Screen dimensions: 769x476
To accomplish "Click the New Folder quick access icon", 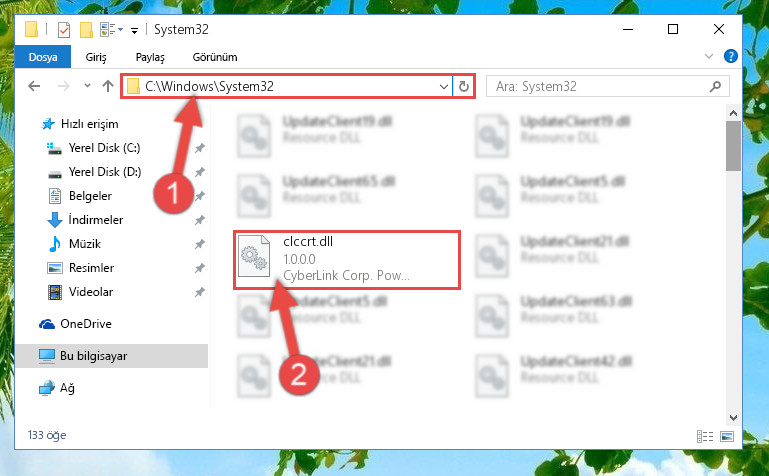I will click(x=86, y=30).
